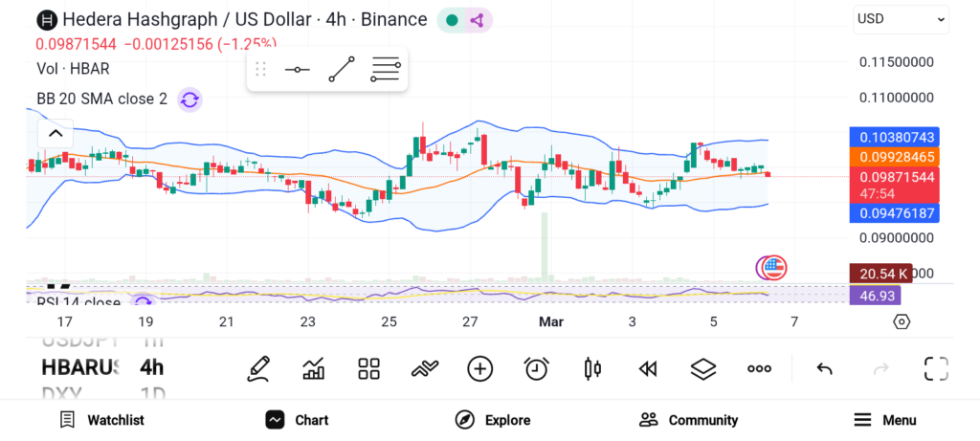Click the tall volume bar near Mar
Image resolution: width=980 pixels, height=441 pixels.
point(545,247)
